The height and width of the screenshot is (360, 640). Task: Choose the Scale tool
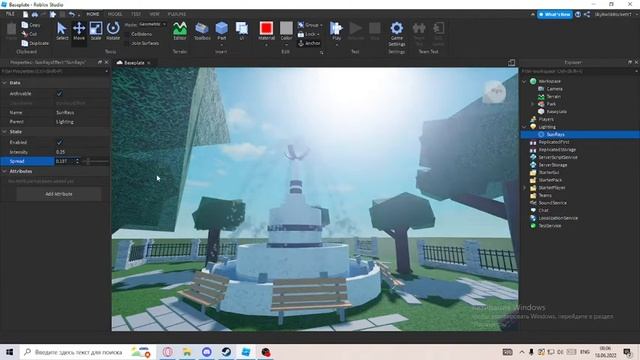point(96,31)
